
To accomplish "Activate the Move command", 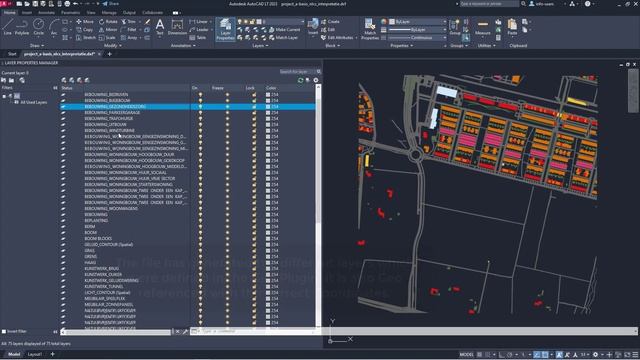I will click(x=85, y=22).
